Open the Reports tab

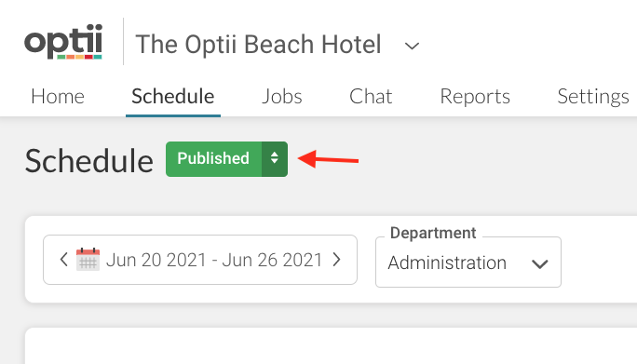point(475,97)
